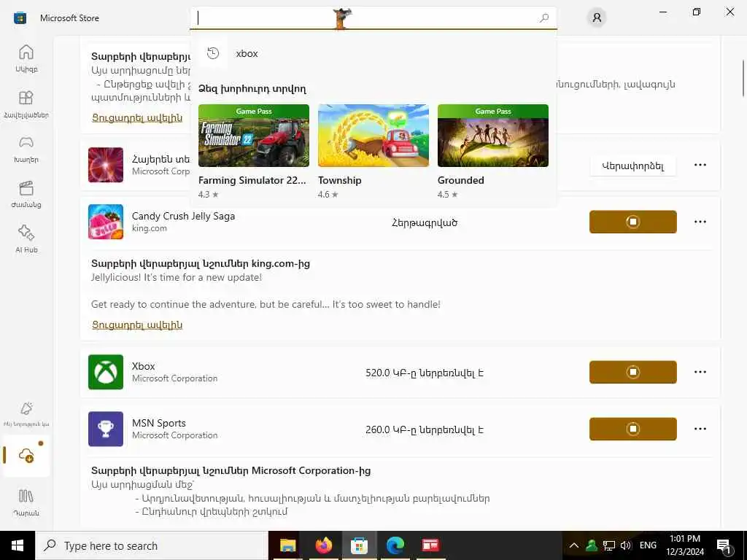Open the Apps section in the sidebar

click(x=26, y=104)
